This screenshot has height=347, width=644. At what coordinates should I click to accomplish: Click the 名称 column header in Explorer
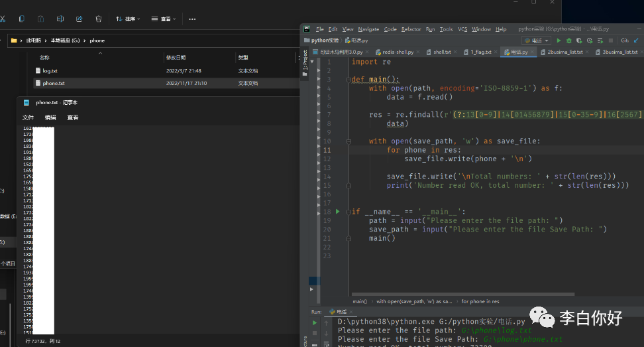tap(44, 58)
